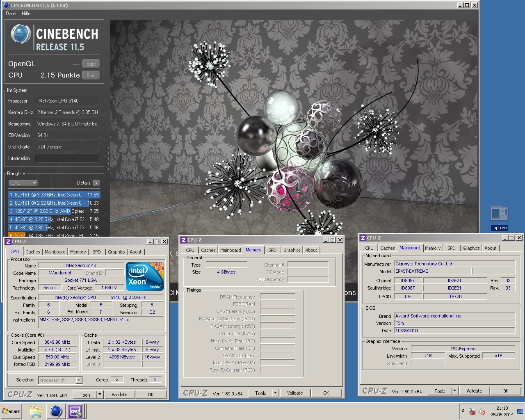
Task: Click the Information input field in Cinebench
Action: [x=67, y=158]
